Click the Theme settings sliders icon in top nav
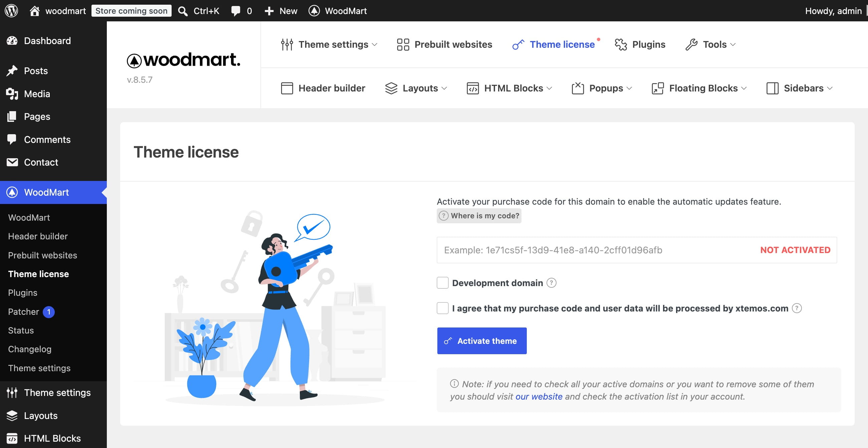This screenshot has width=868, height=448. click(287, 44)
